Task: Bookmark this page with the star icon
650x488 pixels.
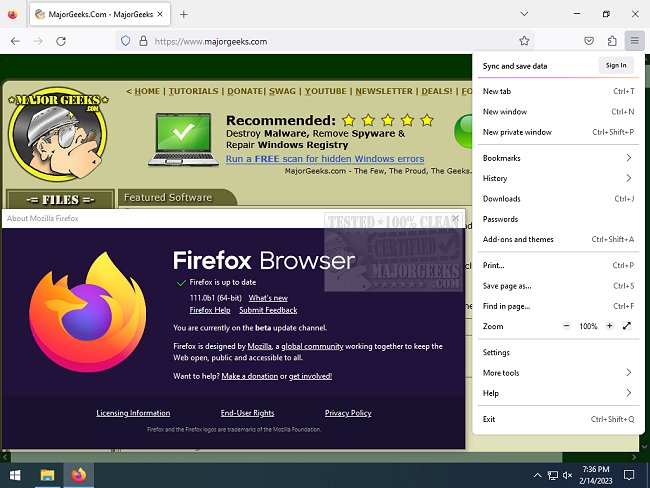Action: click(x=524, y=41)
